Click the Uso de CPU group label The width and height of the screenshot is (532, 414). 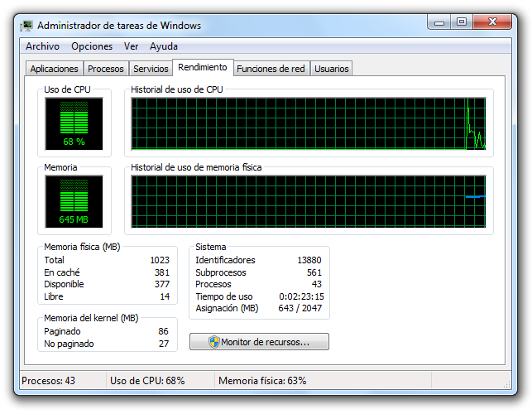[x=67, y=89]
